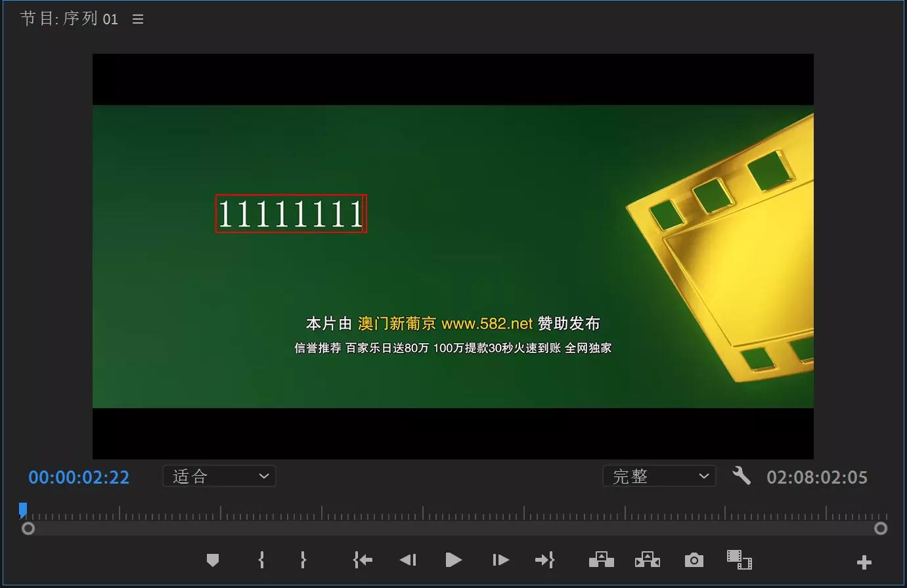Set the Out point with the Mark Out icon
Screen dimensions: 907x588
(x=303, y=560)
